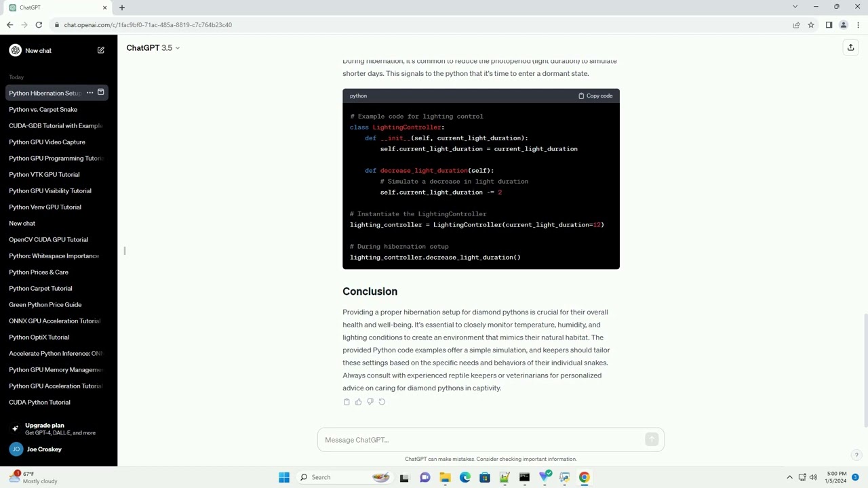Viewport: 868px width, 488px height.
Task: Open a new browser tab
Action: coord(122,7)
